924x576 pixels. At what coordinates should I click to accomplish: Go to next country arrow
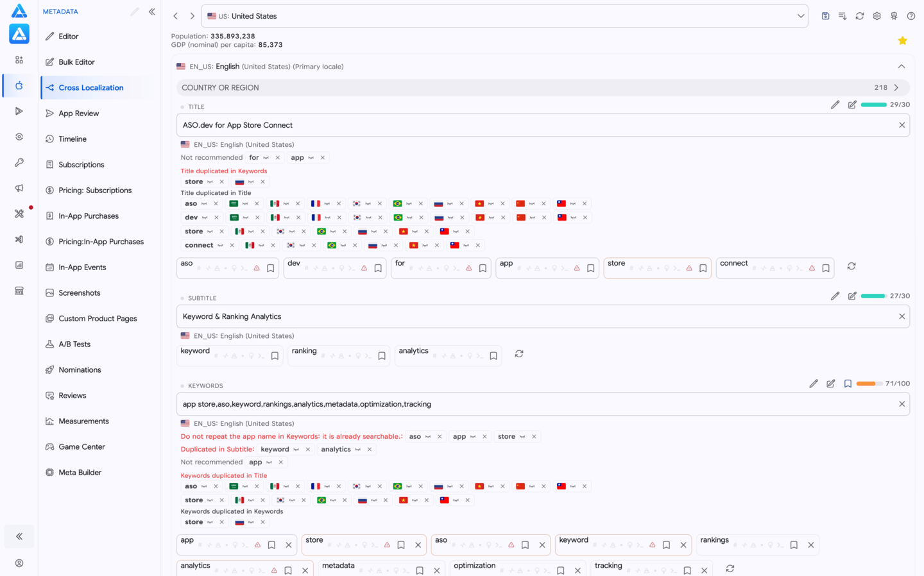[x=192, y=16]
